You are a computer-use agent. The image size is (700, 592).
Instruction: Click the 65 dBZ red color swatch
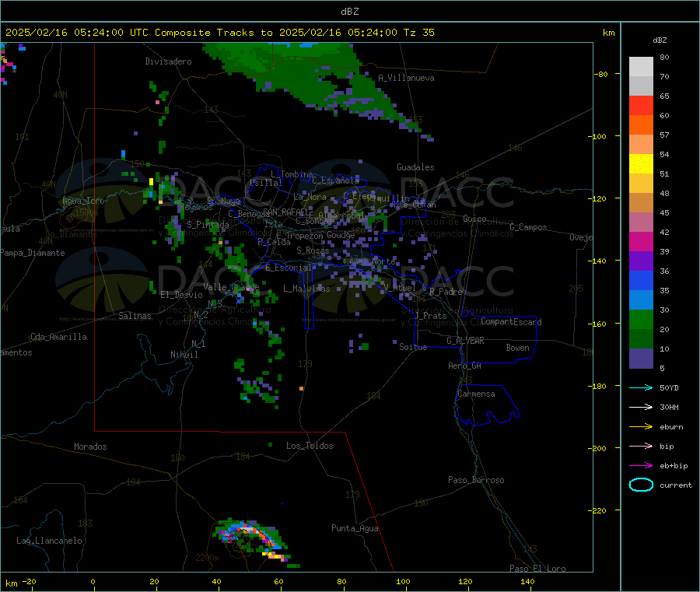click(x=641, y=105)
